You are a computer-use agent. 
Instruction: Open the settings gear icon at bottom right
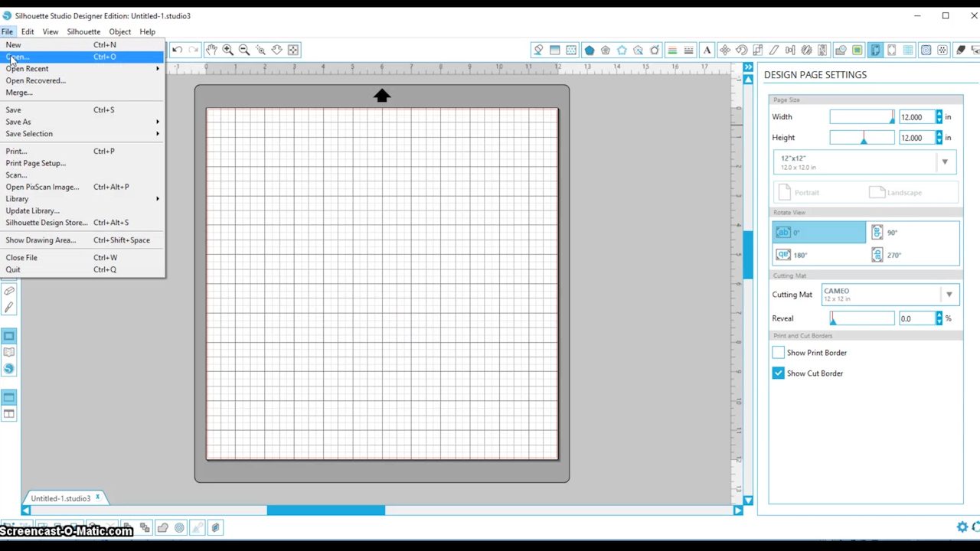pos(962,527)
